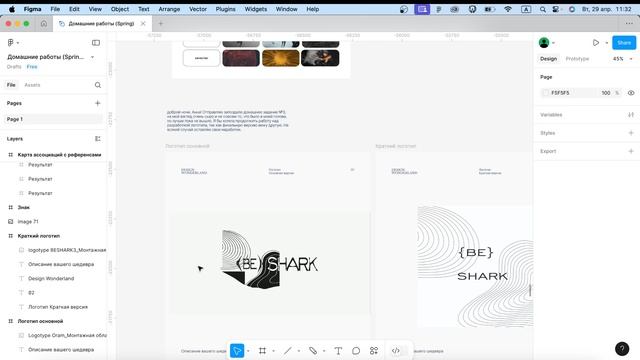This screenshot has width=640, height=360.
Task: Open the file name dropdown chevron
Action: click(x=92, y=57)
